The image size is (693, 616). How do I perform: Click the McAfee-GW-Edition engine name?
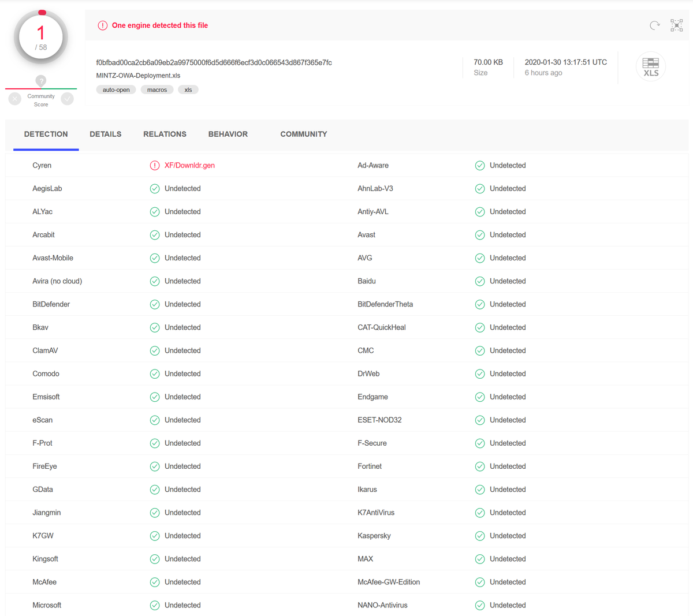(x=389, y=582)
